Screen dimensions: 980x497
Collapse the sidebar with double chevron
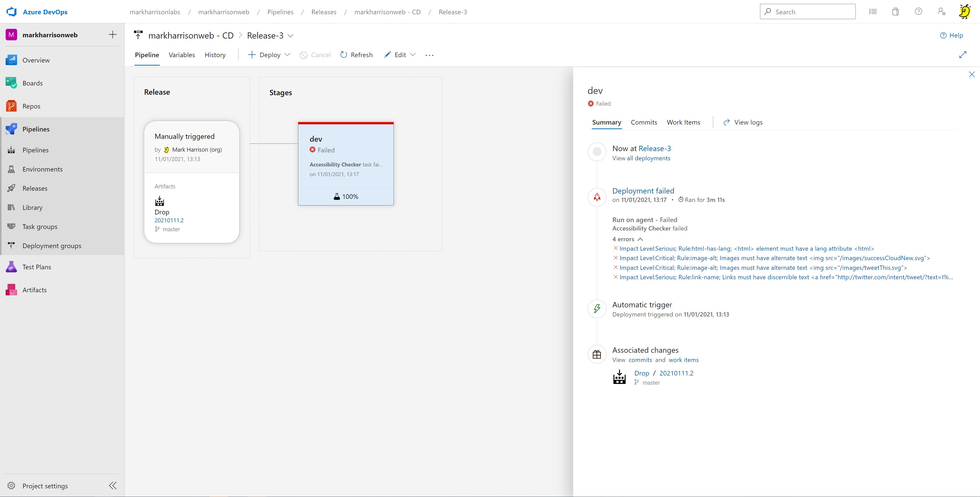113,486
